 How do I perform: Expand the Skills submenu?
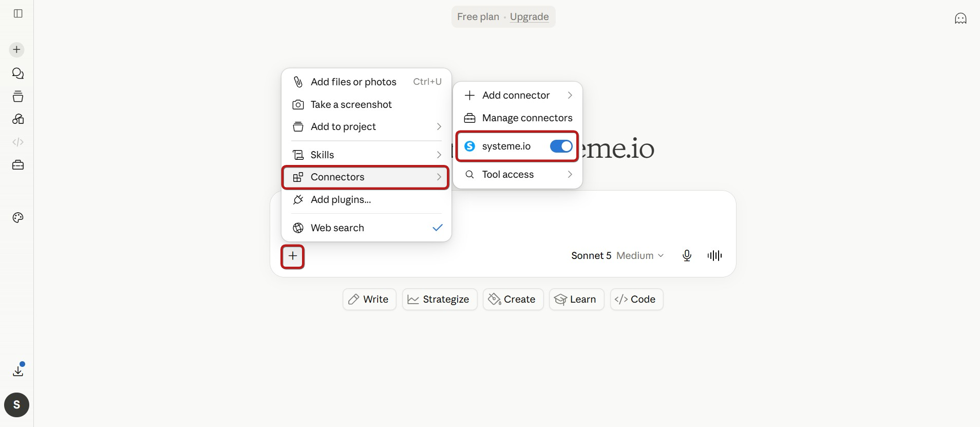366,155
